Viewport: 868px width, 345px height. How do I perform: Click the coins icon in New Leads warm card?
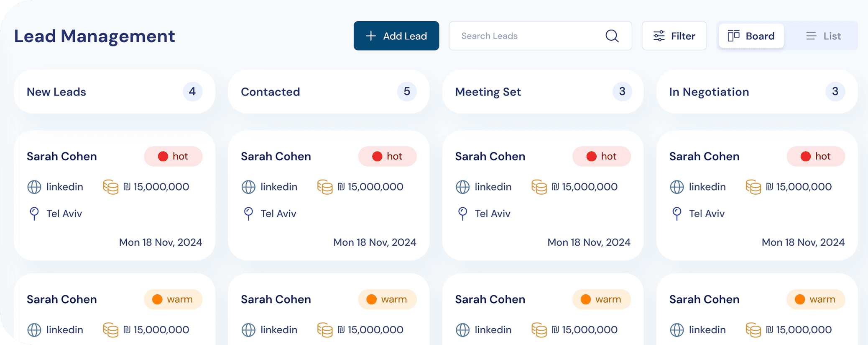pyautogui.click(x=110, y=330)
